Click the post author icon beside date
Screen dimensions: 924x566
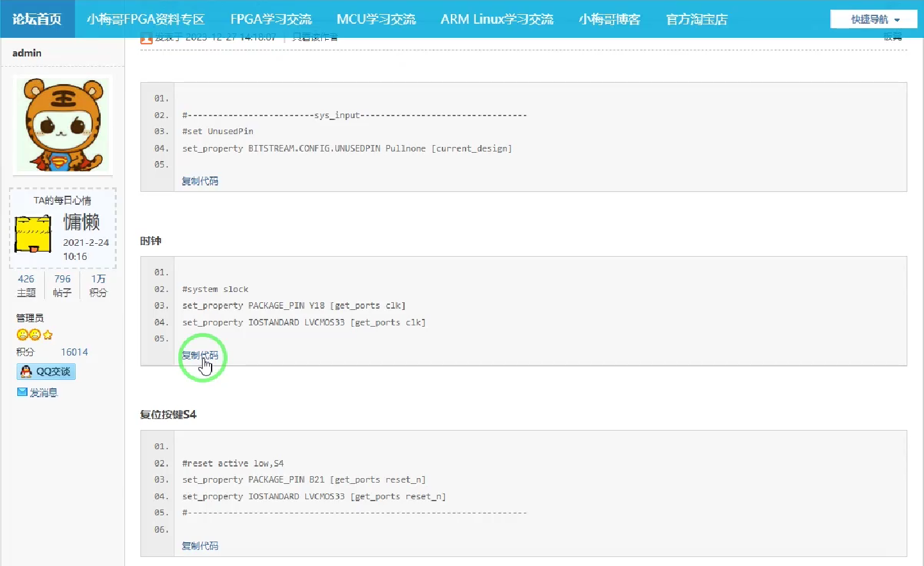(x=146, y=38)
